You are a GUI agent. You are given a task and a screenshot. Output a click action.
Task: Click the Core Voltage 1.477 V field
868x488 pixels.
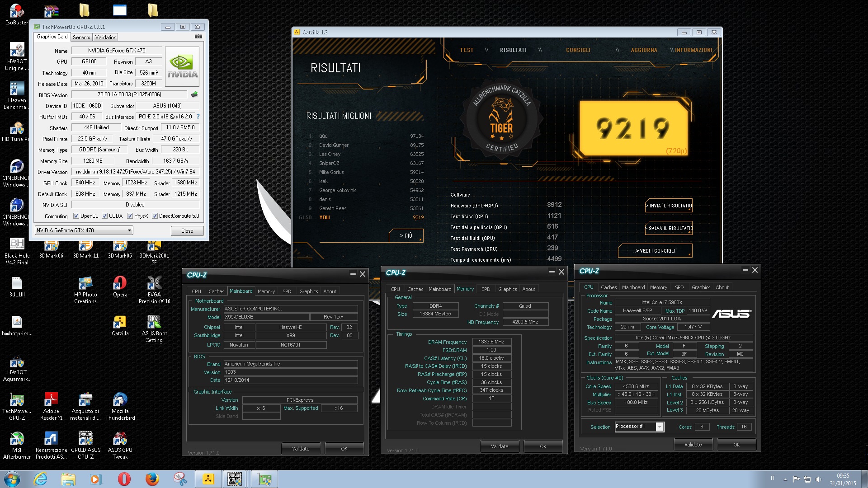(693, 327)
